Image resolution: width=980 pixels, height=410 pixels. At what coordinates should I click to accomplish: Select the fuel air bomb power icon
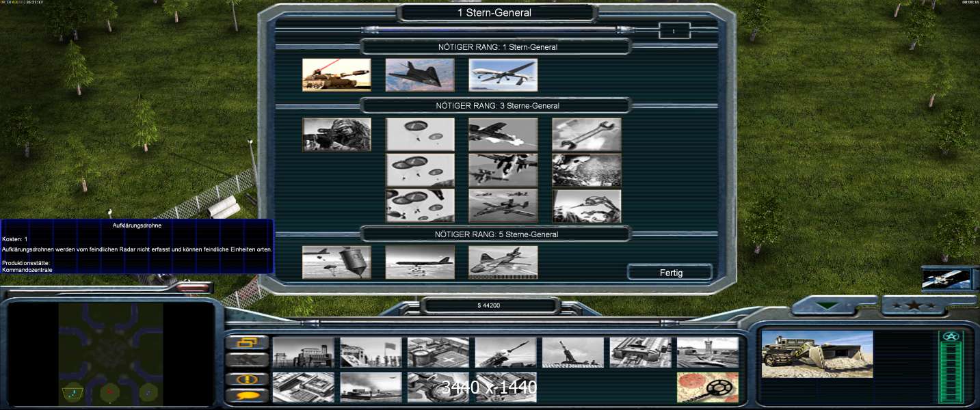(x=336, y=262)
